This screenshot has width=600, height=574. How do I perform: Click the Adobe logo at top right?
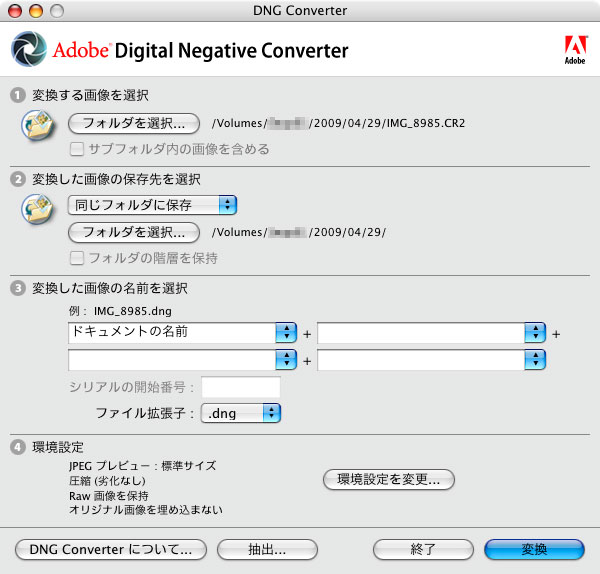(x=575, y=50)
